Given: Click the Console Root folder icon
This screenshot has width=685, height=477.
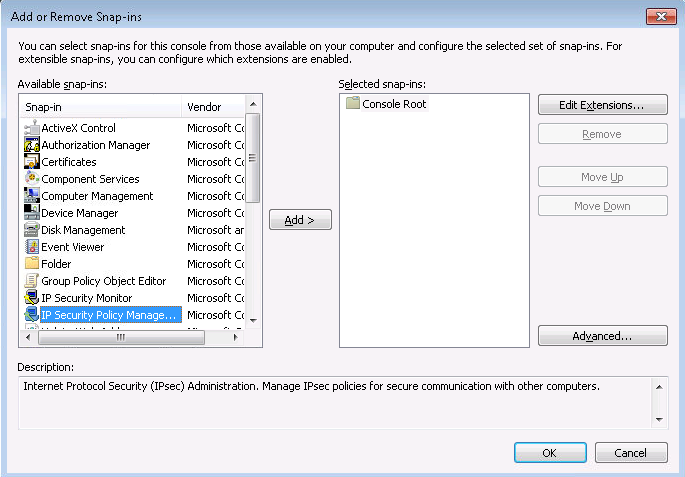Looking at the screenshot, I should (352, 104).
